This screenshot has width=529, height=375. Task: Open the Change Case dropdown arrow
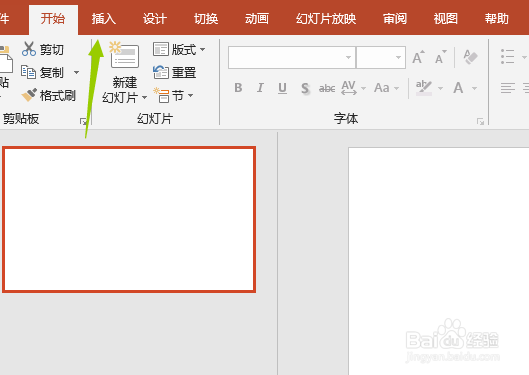coord(397,88)
